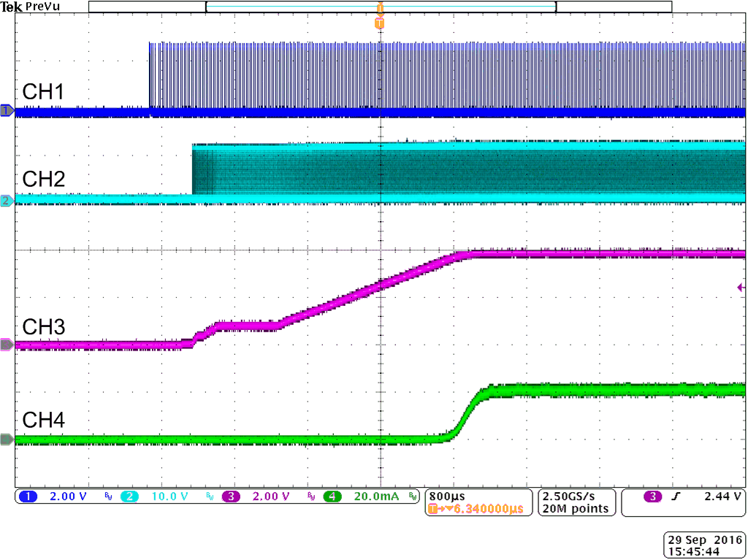Click the date and time stamp panel
This screenshot has width=748, height=560.
pos(703,545)
